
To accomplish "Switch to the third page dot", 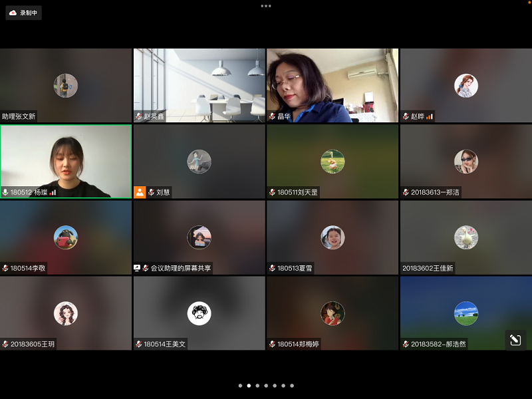I will 257,386.
